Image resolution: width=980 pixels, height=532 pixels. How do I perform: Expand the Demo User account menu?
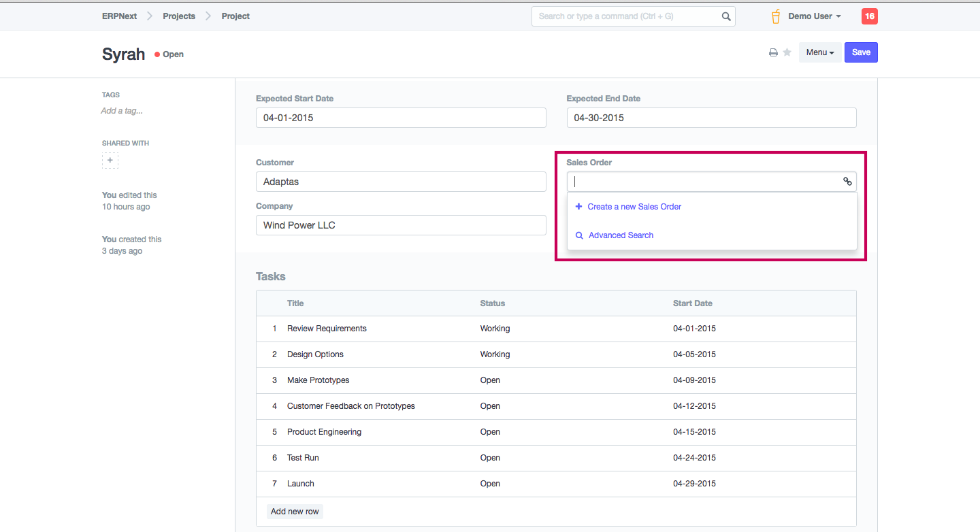coord(815,16)
